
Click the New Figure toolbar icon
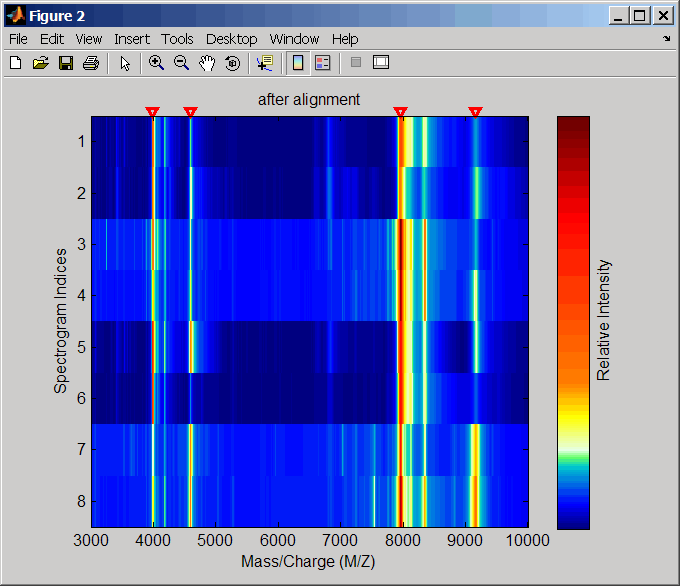[x=15, y=63]
